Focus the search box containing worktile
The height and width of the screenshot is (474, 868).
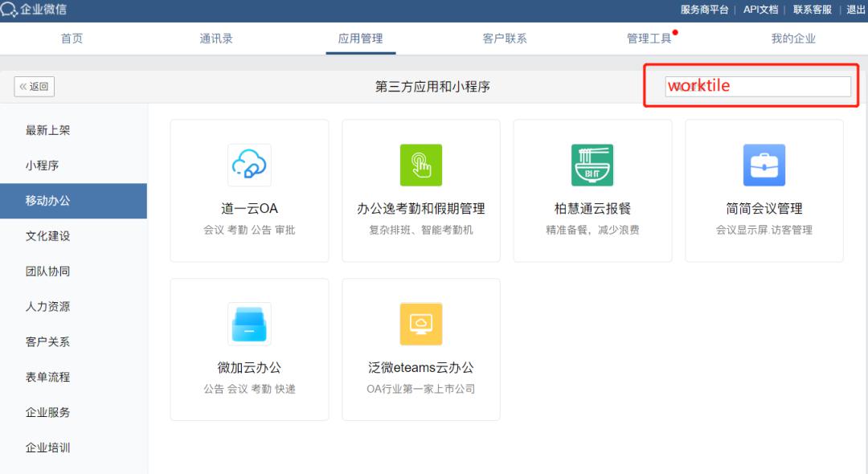pos(758,86)
